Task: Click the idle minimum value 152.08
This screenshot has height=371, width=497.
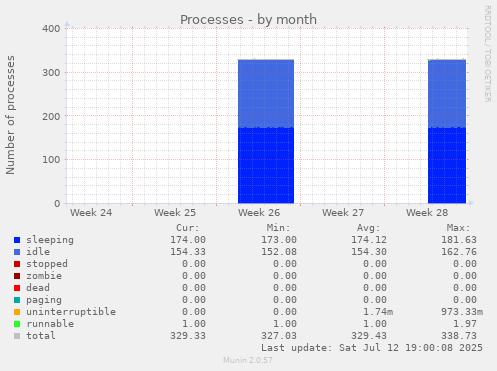Action: click(279, 252)
